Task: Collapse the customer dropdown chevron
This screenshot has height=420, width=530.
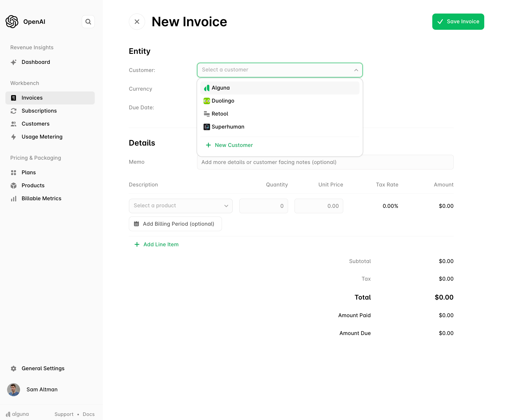Action: click(356, 70)
